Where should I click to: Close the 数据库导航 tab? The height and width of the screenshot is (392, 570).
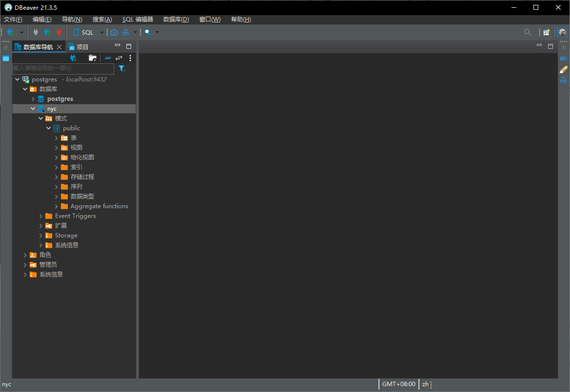point(59,47)
